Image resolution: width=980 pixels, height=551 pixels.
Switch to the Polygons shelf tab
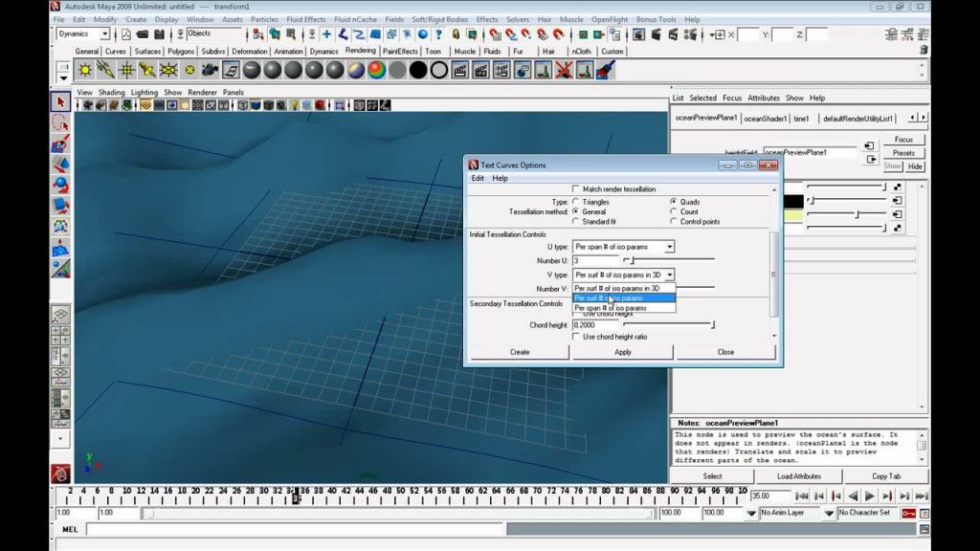pos(181,52)
